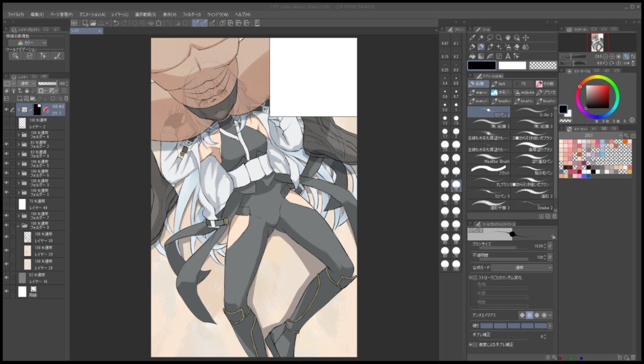Expand the フォルダー 8 layer folder

click(18, 226)
